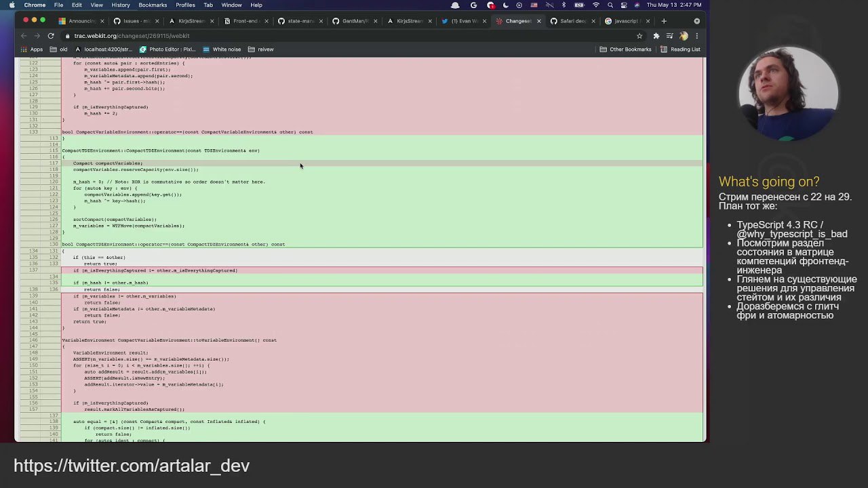The height and width of the screenshot is (488, 868).
Task: Open the Chrome profile avatar
Action: [x=684, y=36]
